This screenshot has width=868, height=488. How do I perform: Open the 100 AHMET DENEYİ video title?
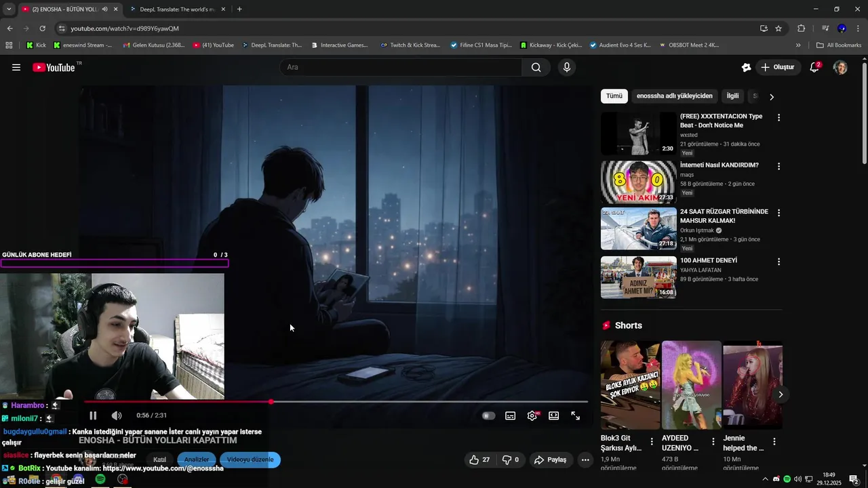(x=709, y=260)
